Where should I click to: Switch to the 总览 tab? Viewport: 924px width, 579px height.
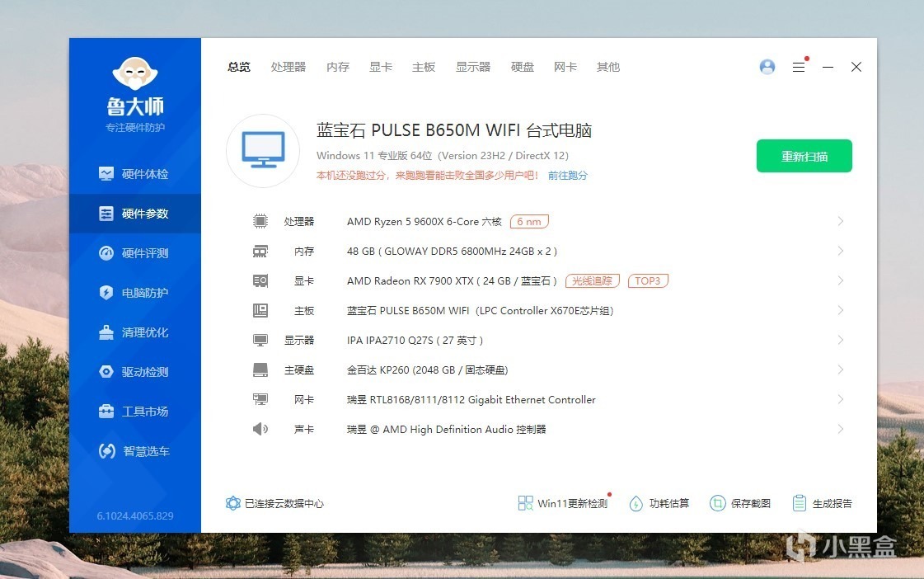pos(239,67)
